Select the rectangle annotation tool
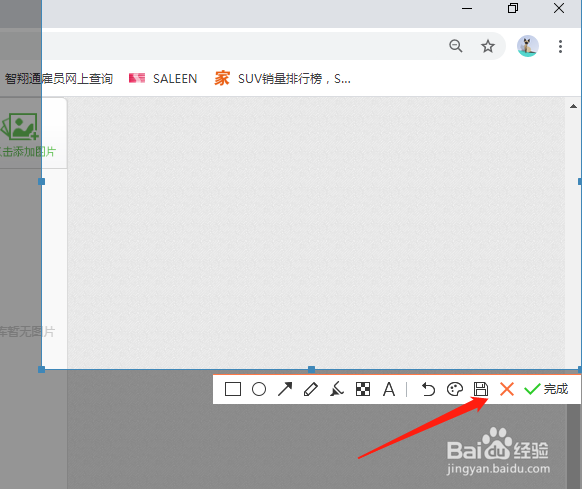 (x=233, y=389)
